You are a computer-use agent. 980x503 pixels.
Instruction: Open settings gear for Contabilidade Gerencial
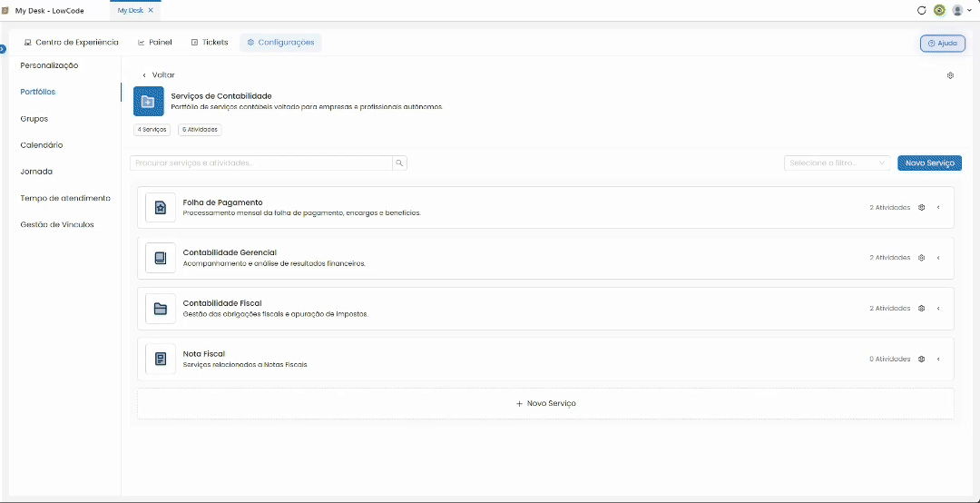921,258
